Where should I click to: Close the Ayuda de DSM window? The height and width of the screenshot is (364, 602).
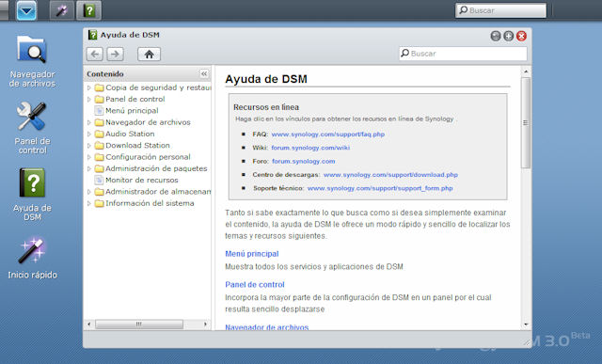[521, 36]
